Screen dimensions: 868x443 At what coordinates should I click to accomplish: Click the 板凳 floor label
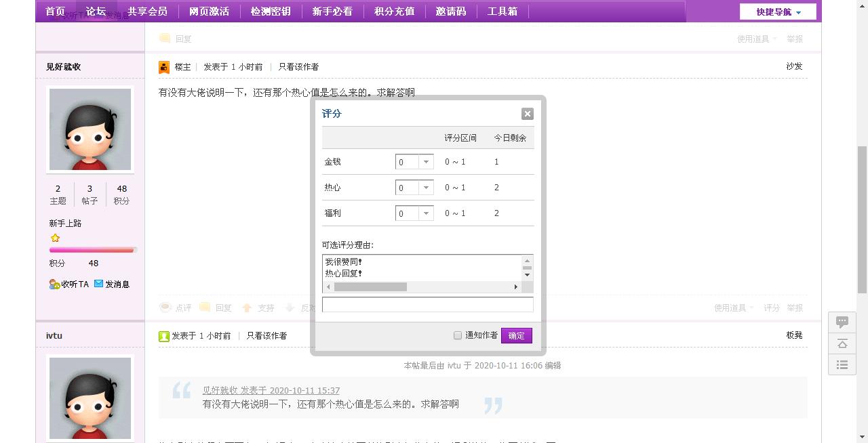[794, 335]
